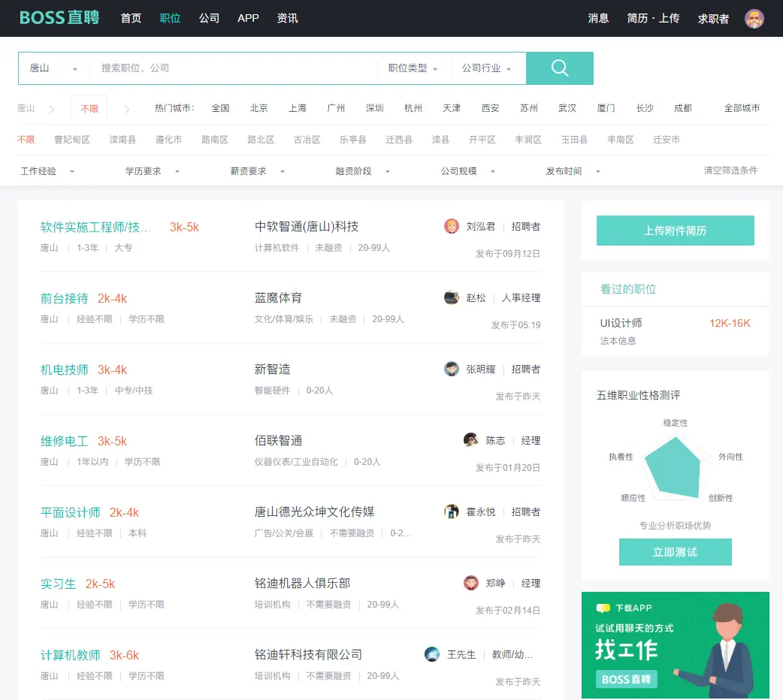Open 资讯 in the top nav
The width and height of the screenshot is (783, 700).
point(287,19)
